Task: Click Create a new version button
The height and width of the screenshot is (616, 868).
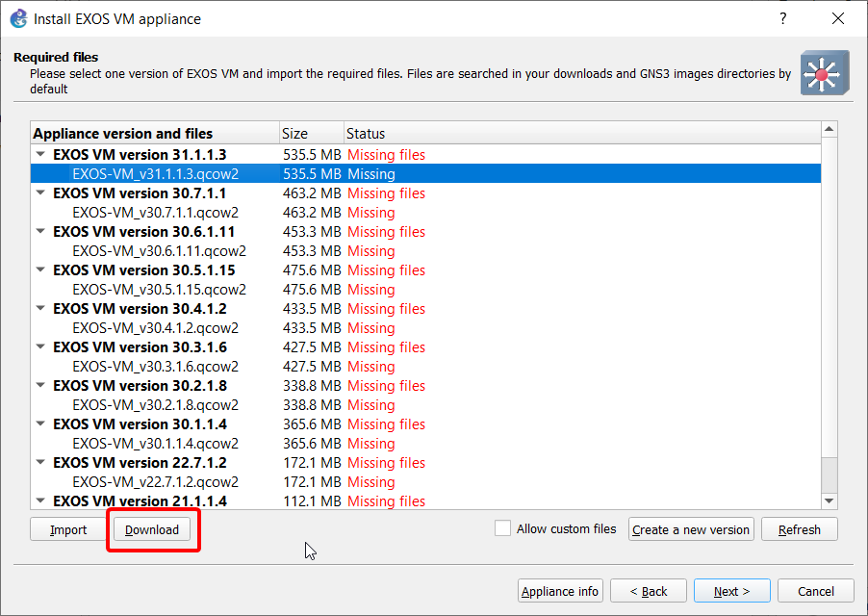Action: point(691,529)
